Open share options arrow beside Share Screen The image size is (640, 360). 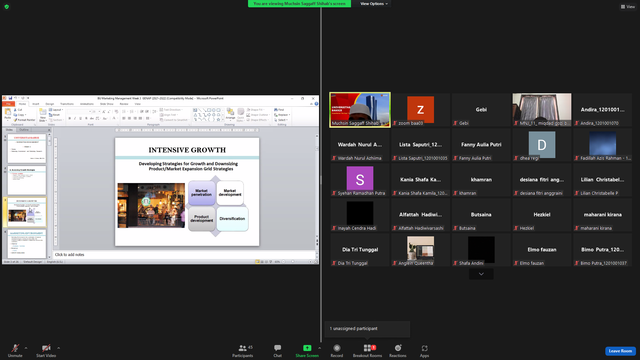(319, 348)
